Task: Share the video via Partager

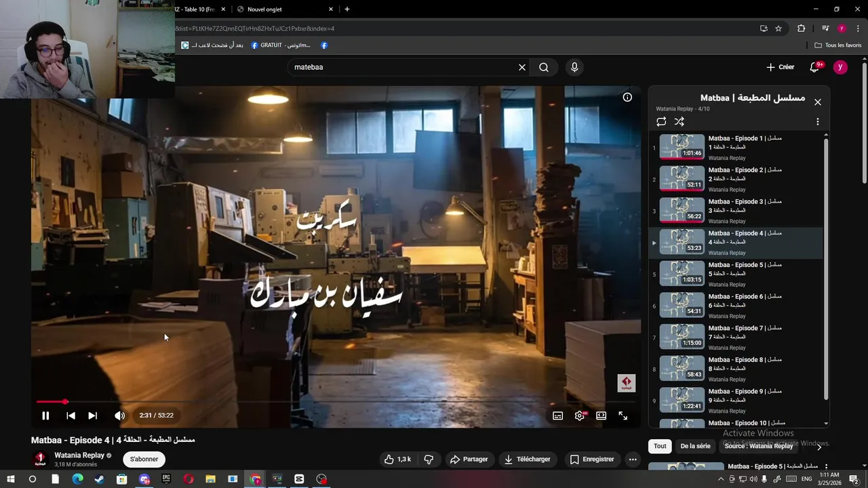Action: (469, 459)
